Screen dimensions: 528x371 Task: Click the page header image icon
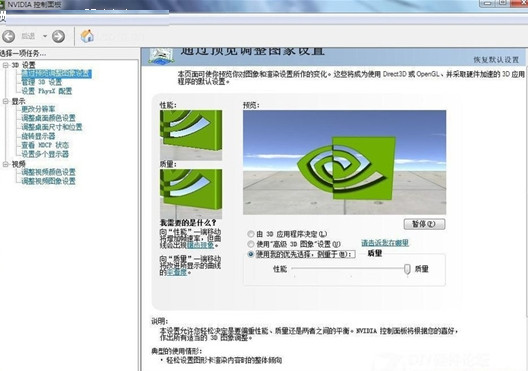click(162, 56)
